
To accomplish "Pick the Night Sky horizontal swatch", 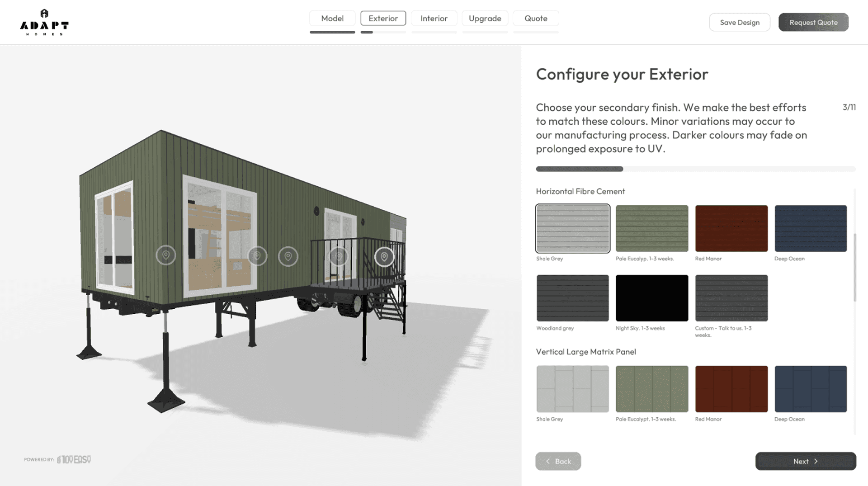I will 652,298.
